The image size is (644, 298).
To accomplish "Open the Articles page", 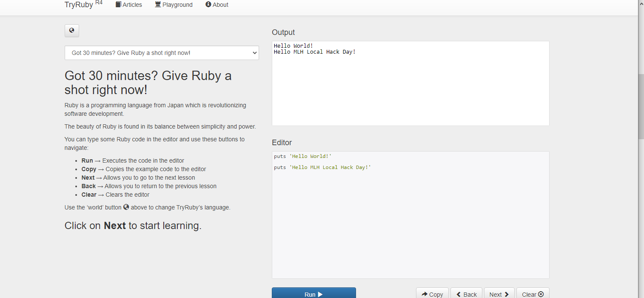I will [x=129, y=5].
